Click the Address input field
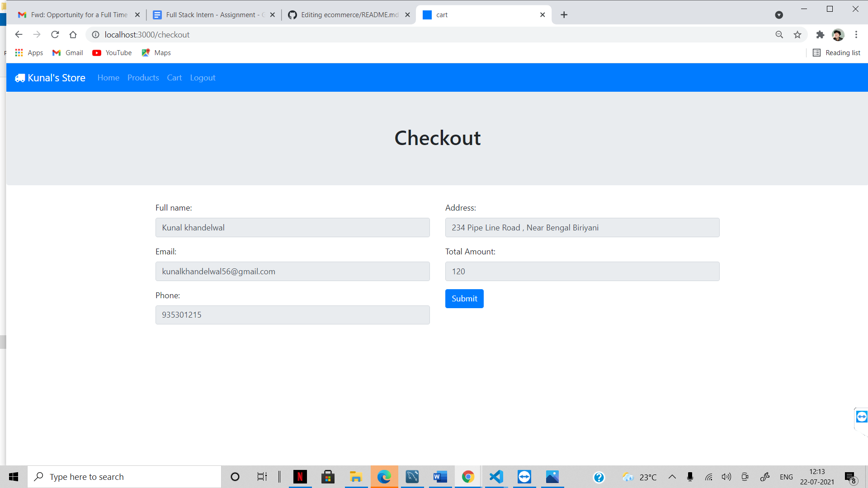This screenshot has width=868, height=488. click(582, 228)
